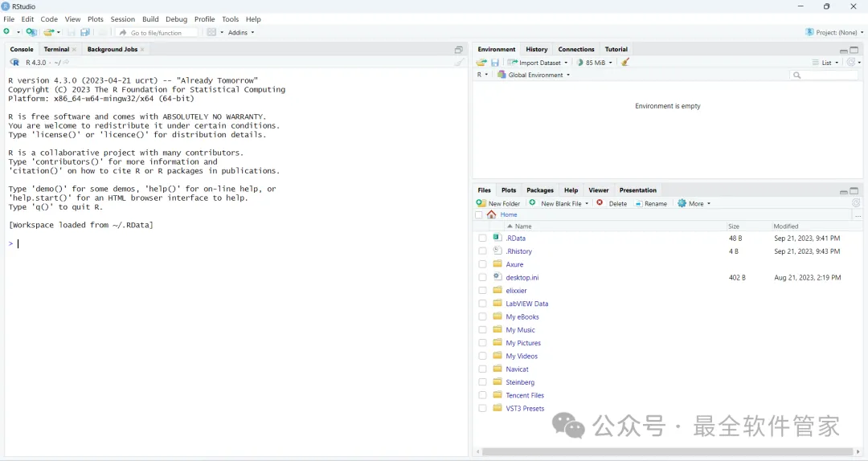Viewport: 868px width, 461px height.
Task: Open the New File dropdown arrow
Action: point(18,33)
